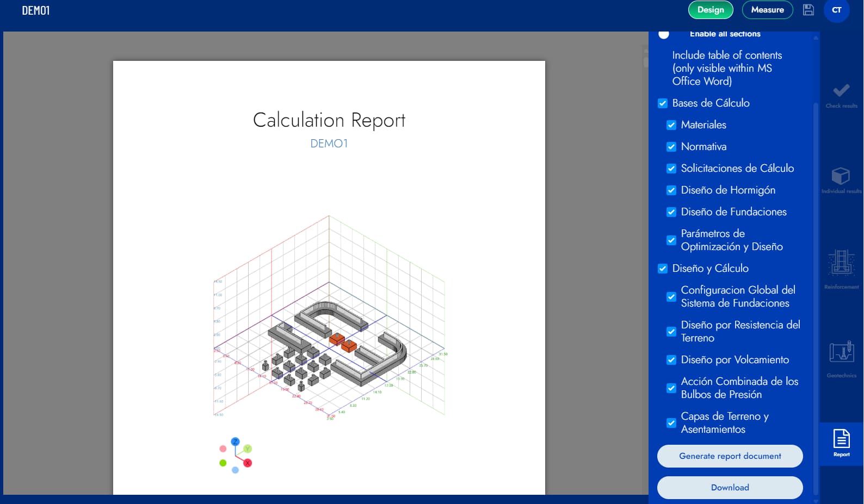This screenshot has width=864, height=504.
Task: Uncheck the Materiales checkbox
Action: coord(671,125)
